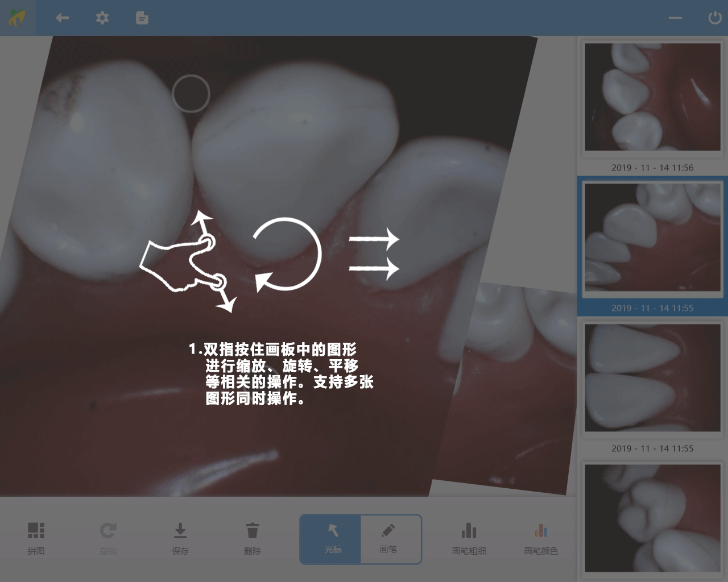The image size is (728, 582).
Task: Select thumbnail dated 2019-11-14 11:56
Action: pos(652,97)
